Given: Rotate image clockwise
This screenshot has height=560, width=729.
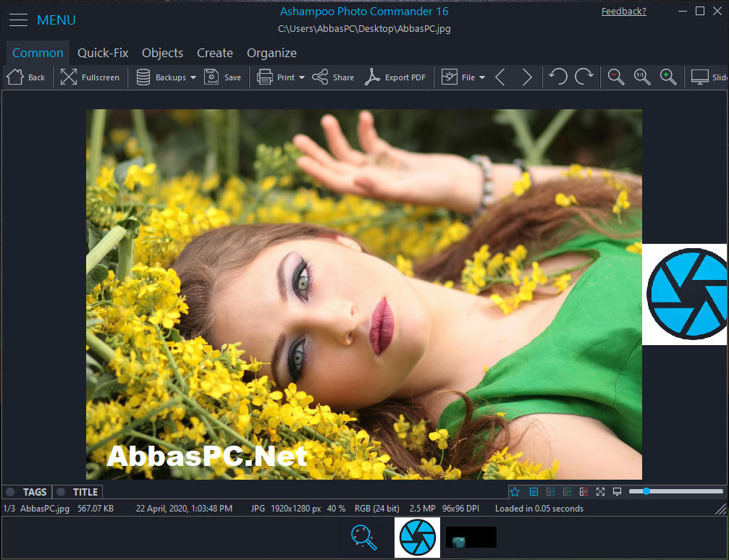Looking at the screenshot, I should 584,77.
